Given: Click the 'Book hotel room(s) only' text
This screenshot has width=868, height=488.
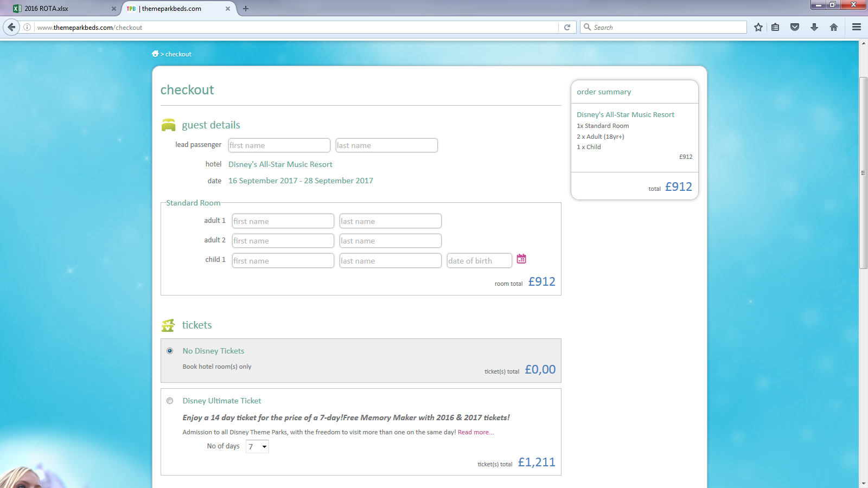Looking at the screenshot, I should pos(217,367).
